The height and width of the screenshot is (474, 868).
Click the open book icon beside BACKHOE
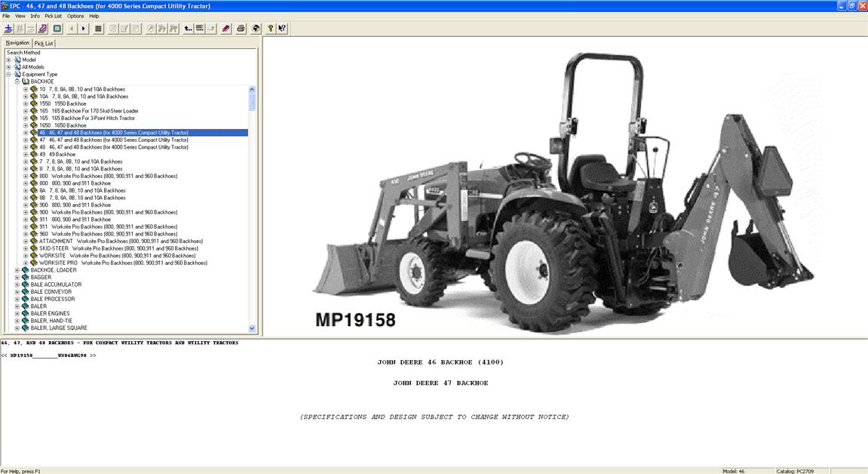[x=26, y=82]
